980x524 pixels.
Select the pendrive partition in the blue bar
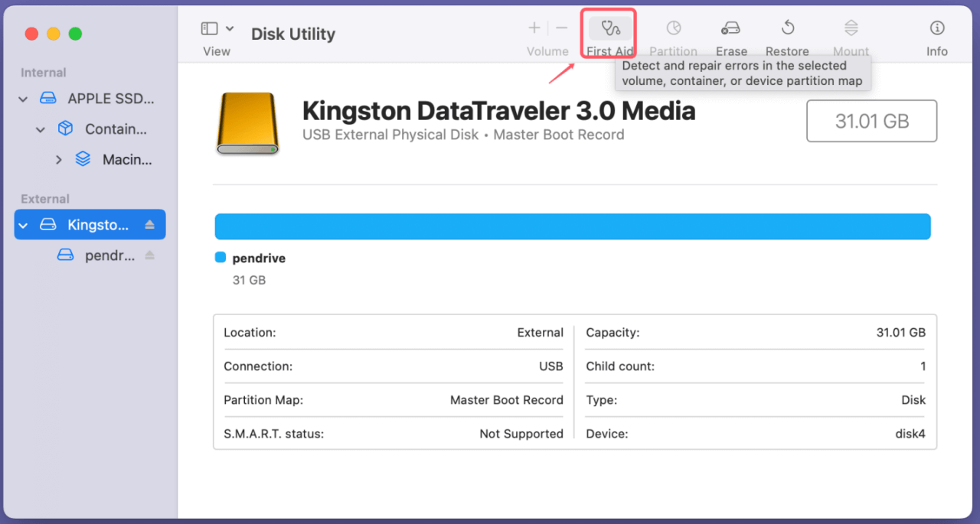coord(573,226)
